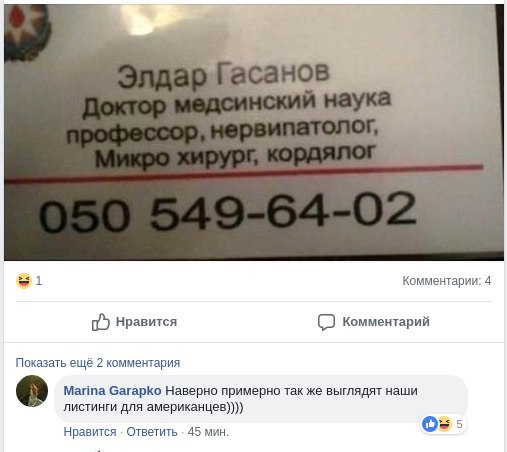507x452 pixels.
Task: Open the Комментарии: 4 counter
Action: [447, 281]
